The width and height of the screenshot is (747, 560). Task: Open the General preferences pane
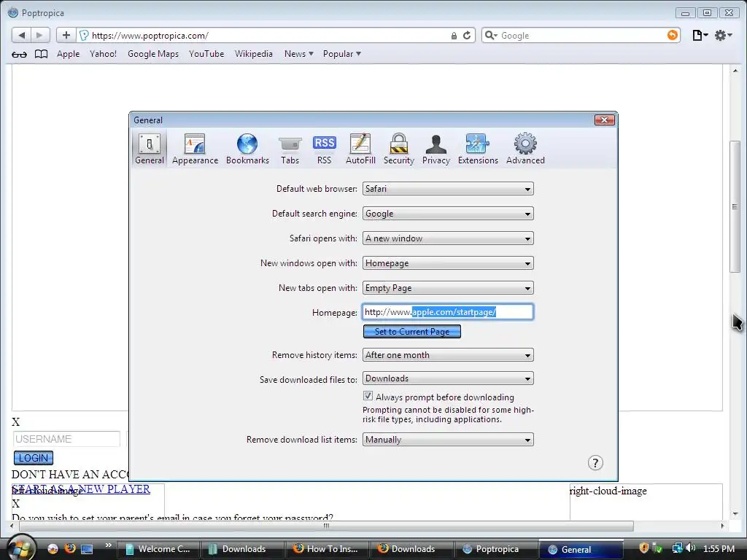click(x=150, y=149)
